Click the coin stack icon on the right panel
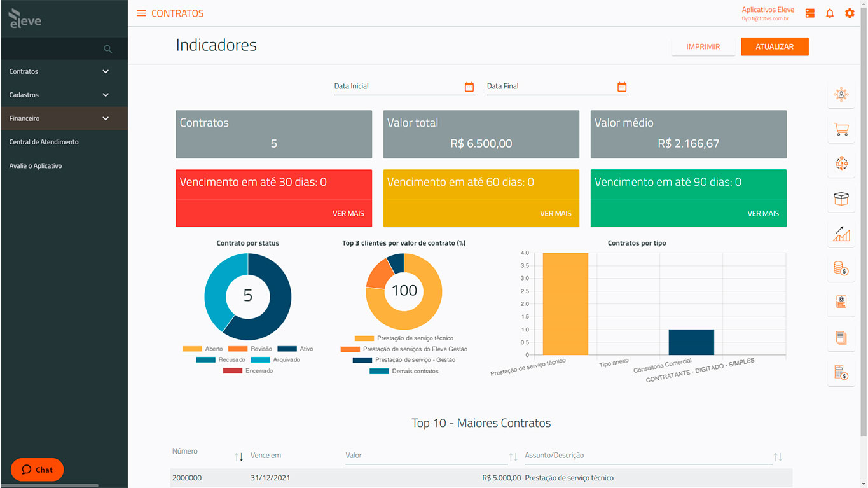The image size is (868, 488). point(841,269)
